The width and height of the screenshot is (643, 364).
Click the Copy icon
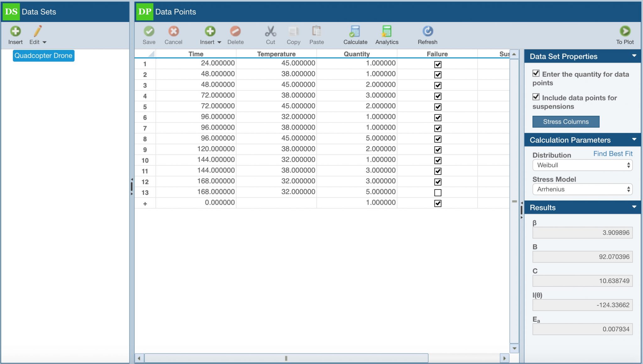click(x=294, y=31)
